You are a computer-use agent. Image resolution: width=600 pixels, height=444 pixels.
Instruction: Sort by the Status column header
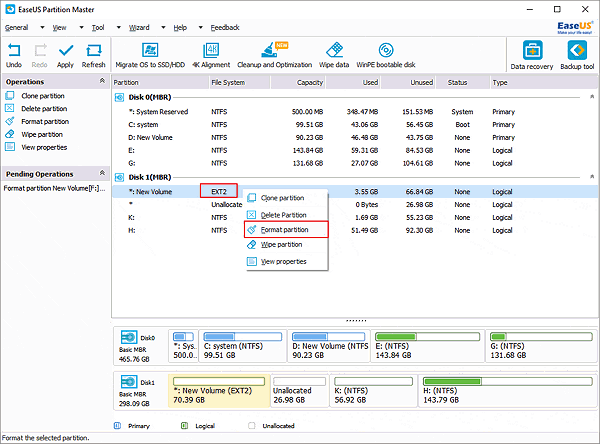tap(463, 83)
